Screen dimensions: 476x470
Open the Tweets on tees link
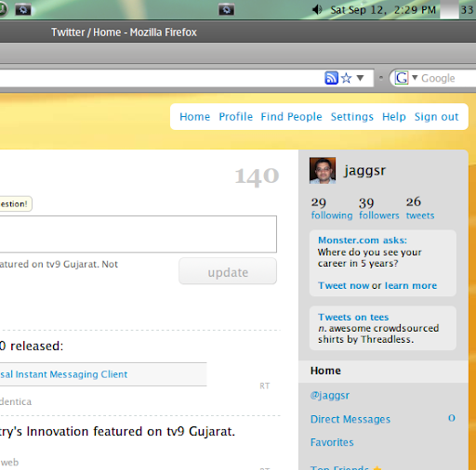[353, 317]
